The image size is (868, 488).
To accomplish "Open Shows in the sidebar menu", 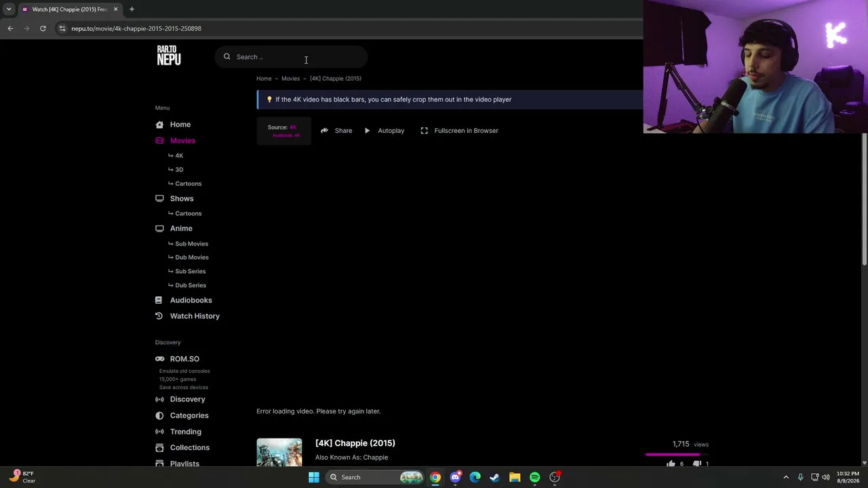I will [x=182, y=199].
